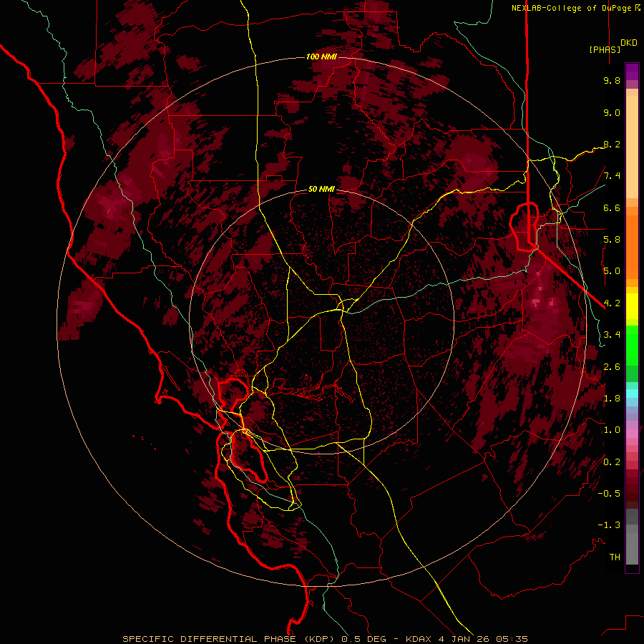644x644 pixels.
Task: Click the DKD product code label
Action: [x=629, y=43]
